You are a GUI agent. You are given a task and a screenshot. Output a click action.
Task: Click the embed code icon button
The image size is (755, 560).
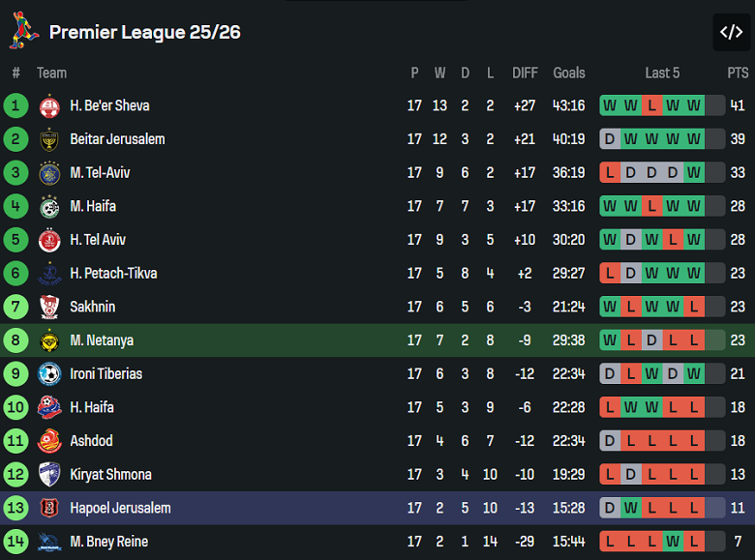tap(731, 32)
